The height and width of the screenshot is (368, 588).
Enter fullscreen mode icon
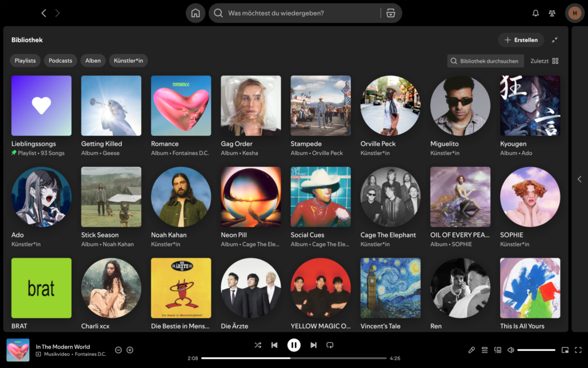[x=578, y=350]
